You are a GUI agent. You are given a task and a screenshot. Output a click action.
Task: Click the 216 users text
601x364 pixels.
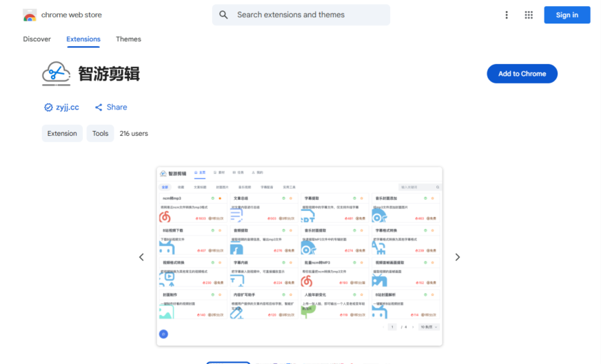pyautogui.click(x=134, y=134)
